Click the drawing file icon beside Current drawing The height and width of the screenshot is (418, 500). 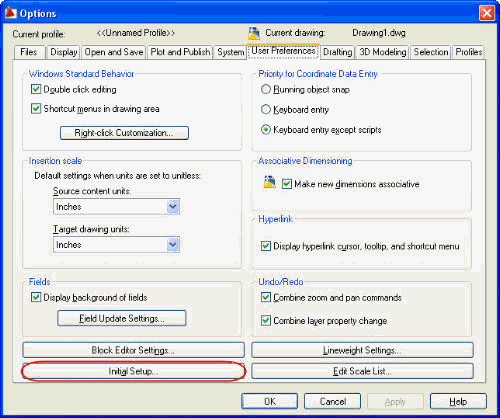254,33
